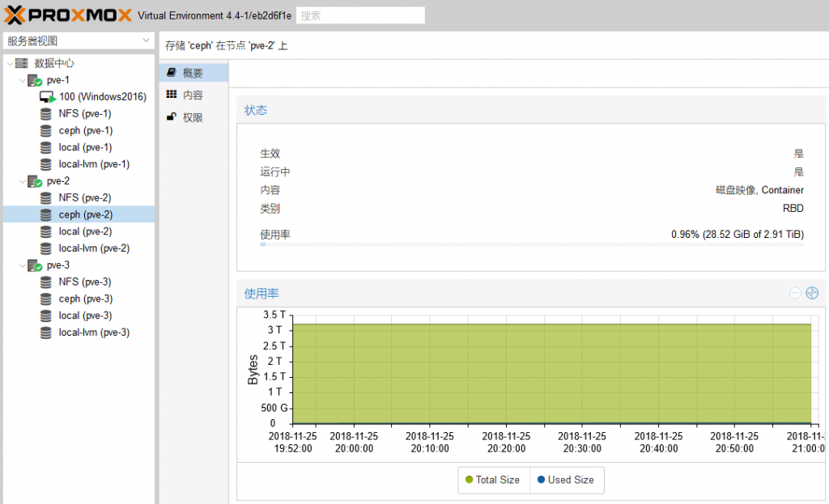Select pve-1 node server icon
829x504 pixels.
click(x=35, y=80)
